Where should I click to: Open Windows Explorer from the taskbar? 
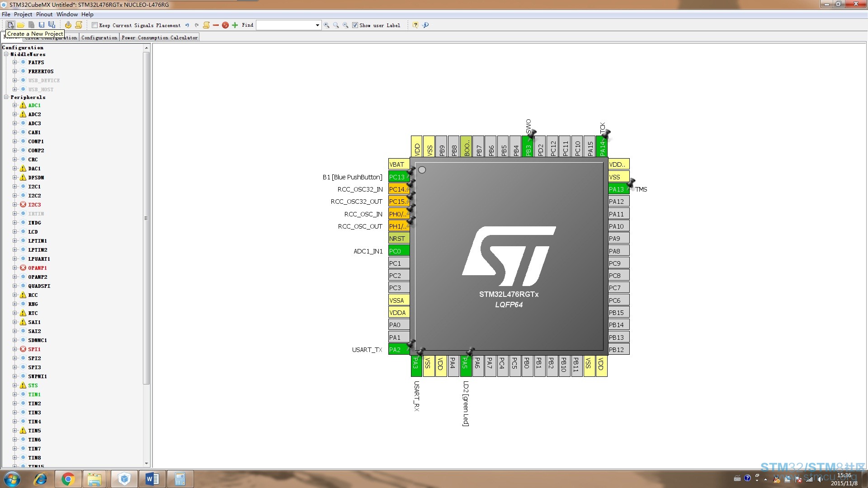[x=95, y=479]
